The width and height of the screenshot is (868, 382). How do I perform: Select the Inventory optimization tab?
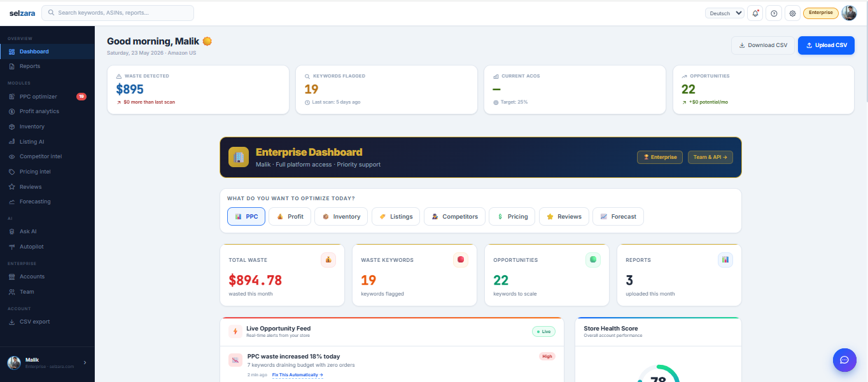pyautogui.click(x=341, y=216)
